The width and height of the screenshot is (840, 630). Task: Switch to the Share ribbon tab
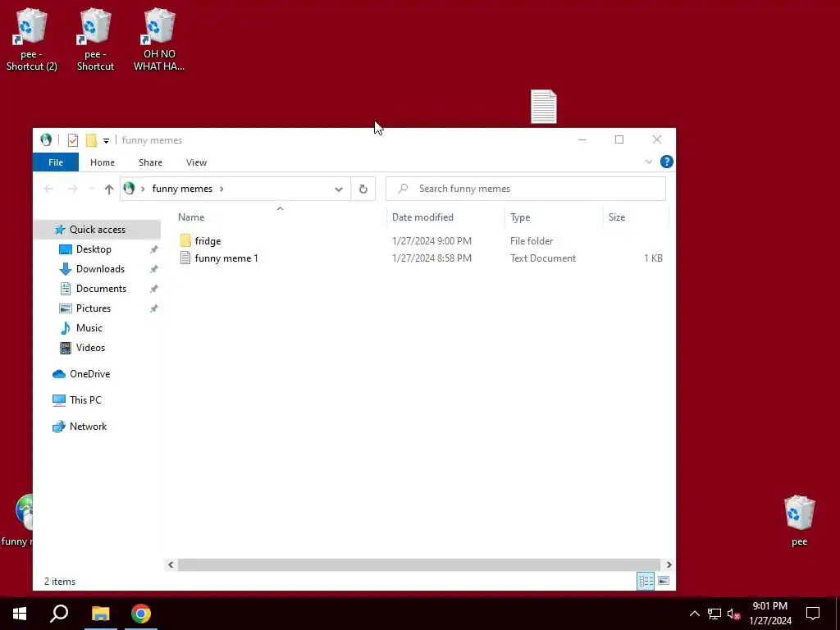click(151, 162)
